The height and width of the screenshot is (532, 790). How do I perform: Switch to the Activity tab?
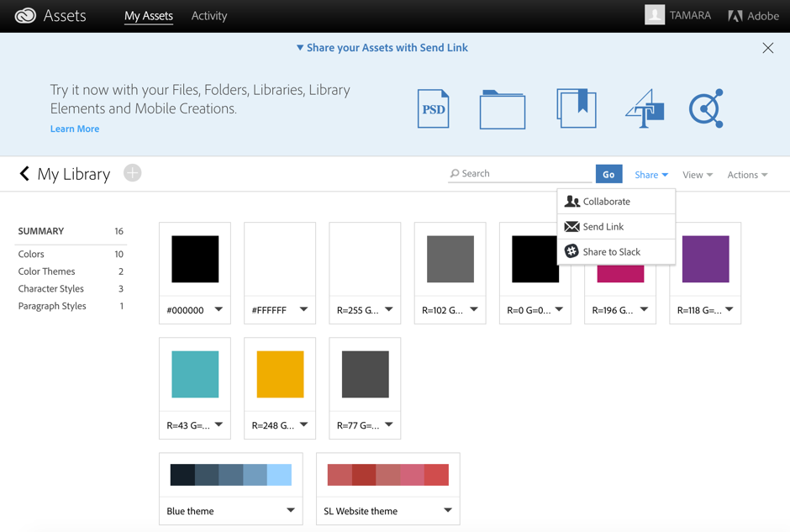(208, 15)
